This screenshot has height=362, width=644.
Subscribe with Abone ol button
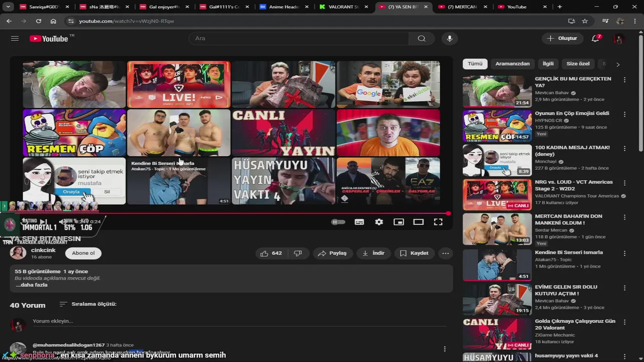click(83, 253)
